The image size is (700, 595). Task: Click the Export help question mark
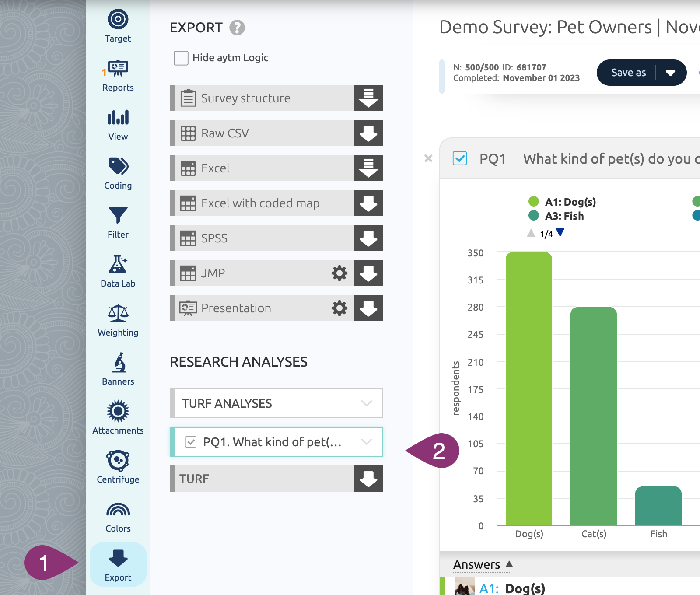tap(237, 28)
